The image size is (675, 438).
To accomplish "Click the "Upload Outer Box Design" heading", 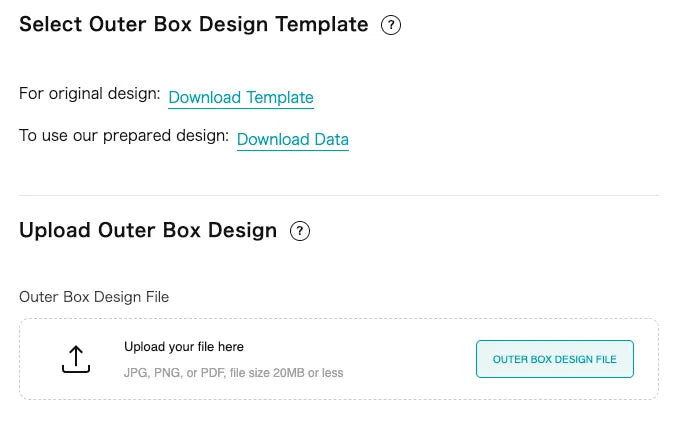I will pos(148,230).
